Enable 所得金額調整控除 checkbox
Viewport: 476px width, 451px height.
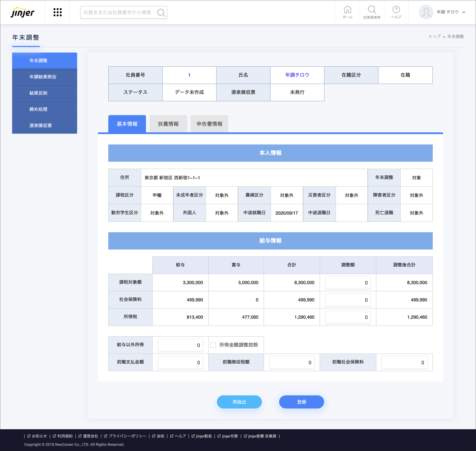[213, 345]
